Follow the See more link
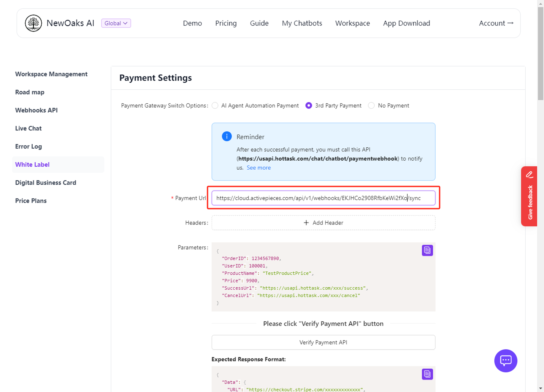Viewport: 544px width, 392px height. tap(258, 168)
